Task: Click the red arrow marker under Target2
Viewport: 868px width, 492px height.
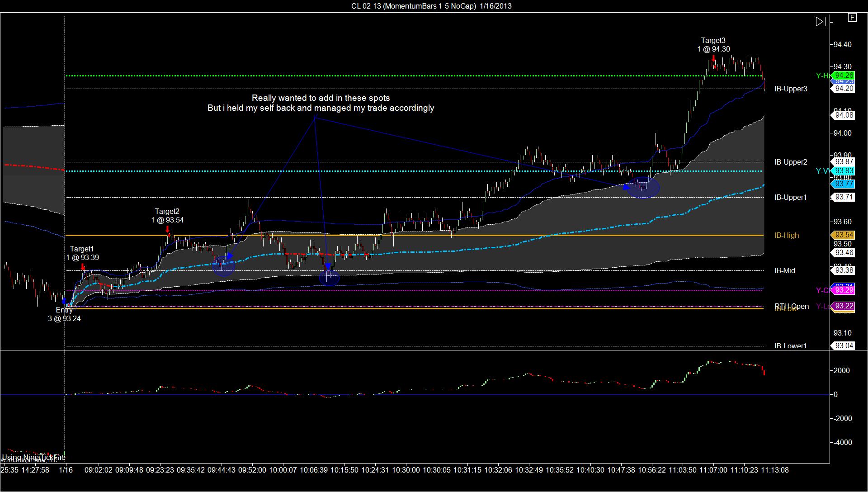Action: coord(168,229)
